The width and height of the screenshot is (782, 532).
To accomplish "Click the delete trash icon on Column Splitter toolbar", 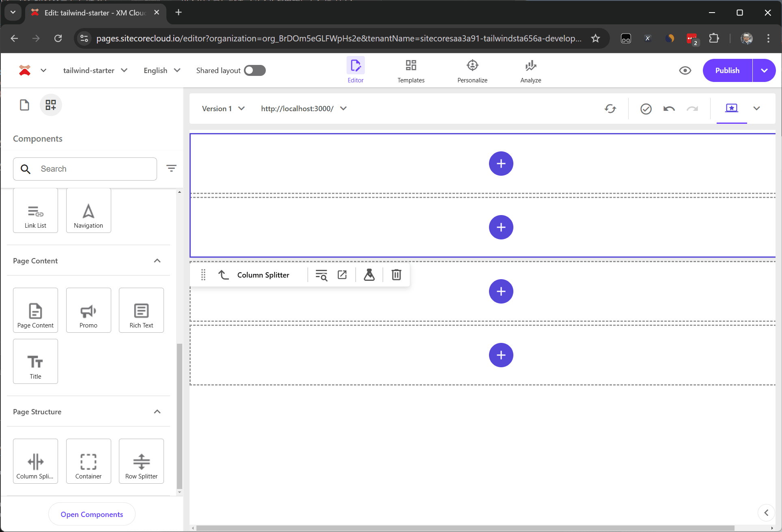I will click(396, 275).
